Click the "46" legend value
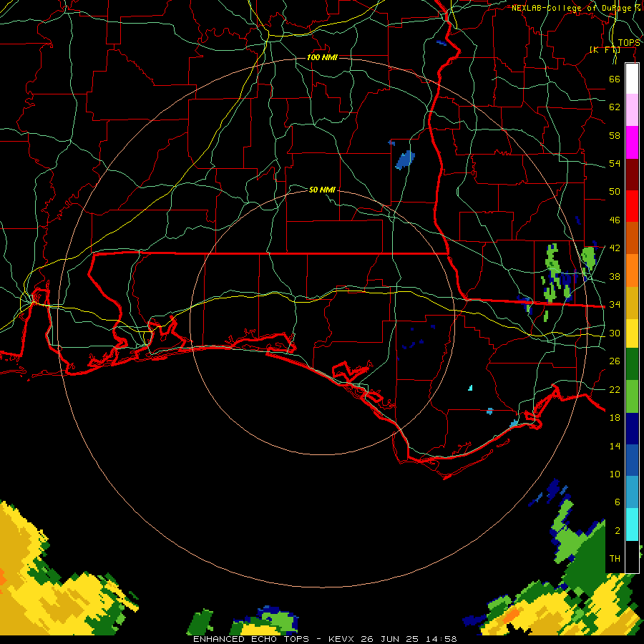This screenshot has height=644, width=644. pyautogui.click(x=615, y=220)
